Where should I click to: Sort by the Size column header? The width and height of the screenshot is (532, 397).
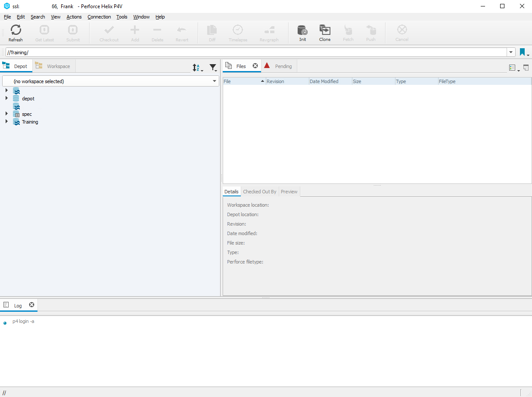pos(373,81)
